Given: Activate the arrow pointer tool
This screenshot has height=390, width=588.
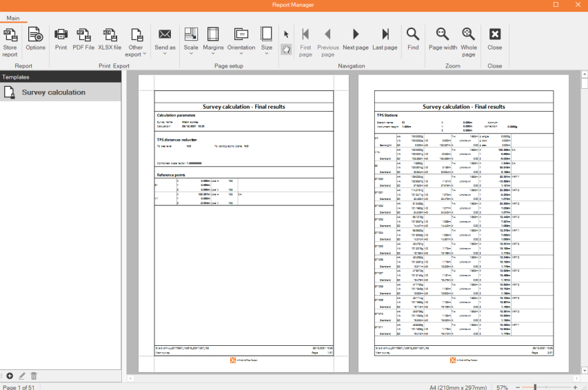Looking at the screenshot, I should pyautogui.click(x=286, y=34).
